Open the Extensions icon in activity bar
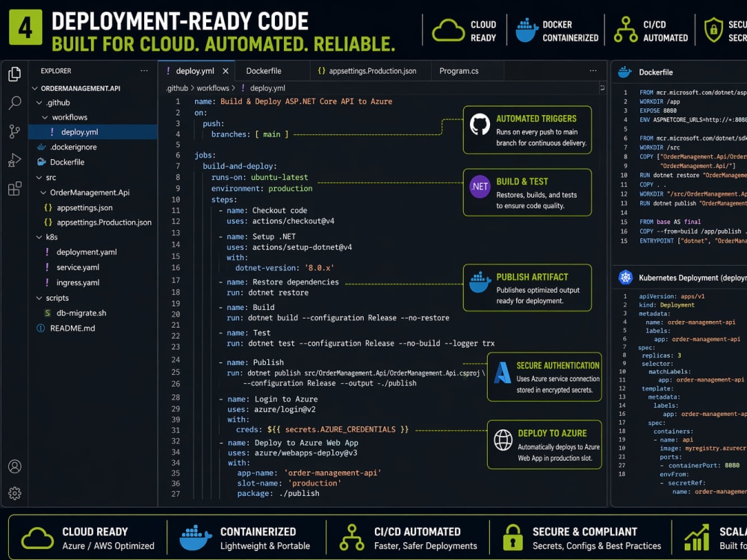This screenshot has width=747, height=560. (x=15, y=189)
